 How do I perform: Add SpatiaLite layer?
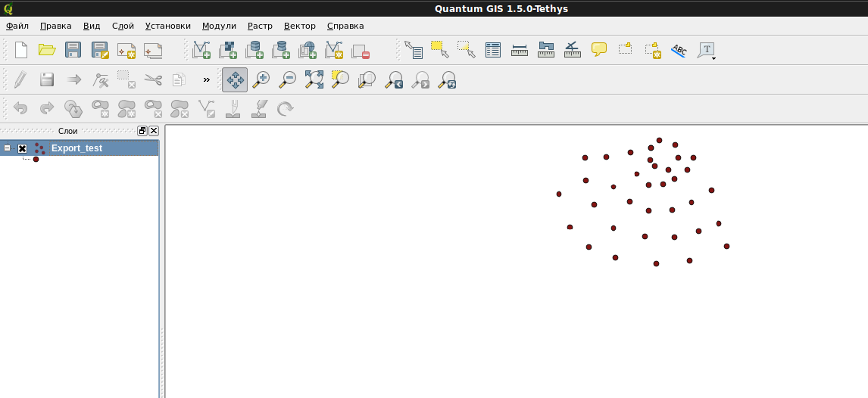pyautogui.click(x=281, y=50)
